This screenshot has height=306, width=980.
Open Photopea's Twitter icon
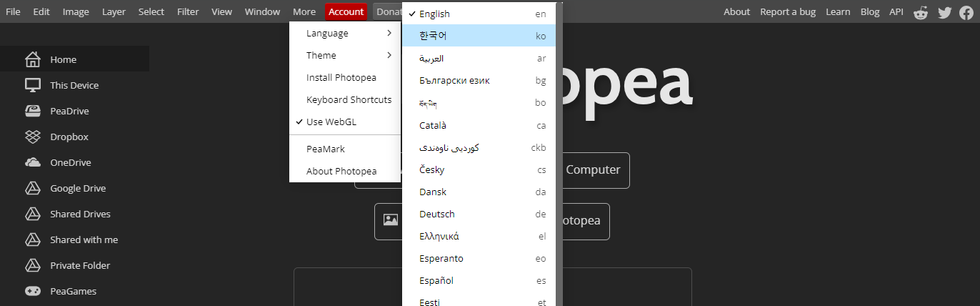point(945,11)
